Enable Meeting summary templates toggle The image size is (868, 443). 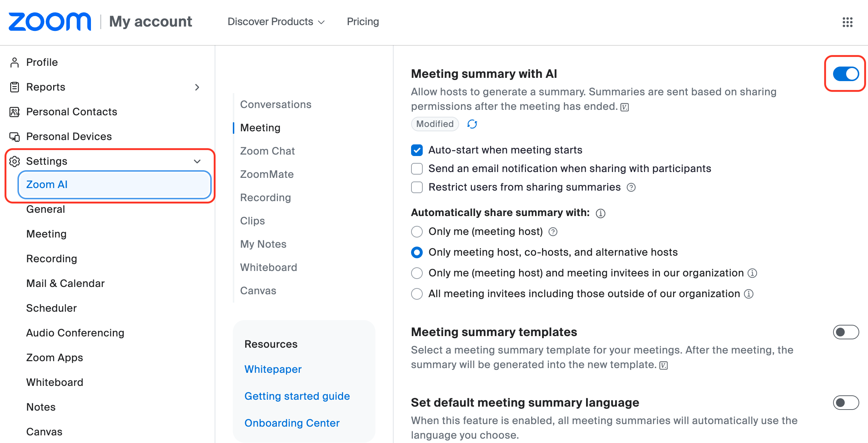pos(846,332)
